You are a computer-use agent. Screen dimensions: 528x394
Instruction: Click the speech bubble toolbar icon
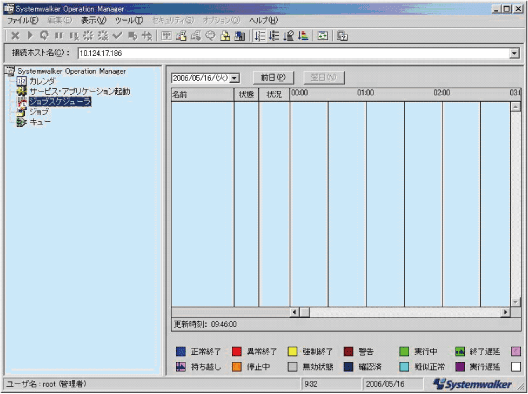click(210, 36)
